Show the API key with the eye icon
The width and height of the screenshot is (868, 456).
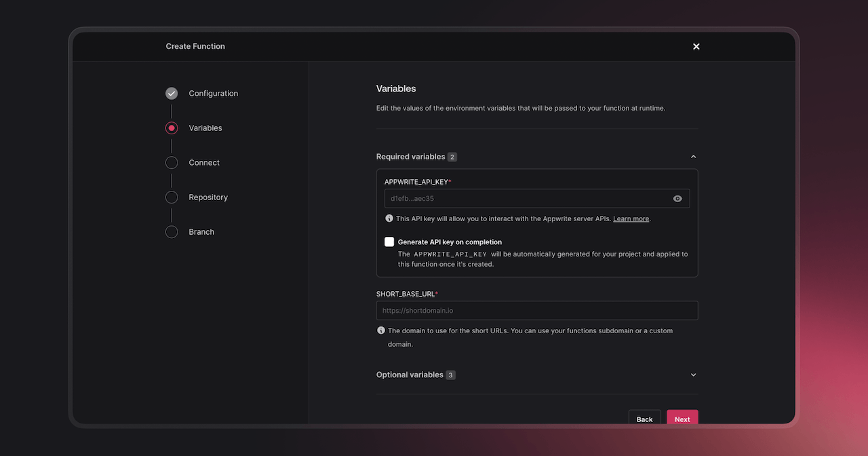(677, 199)
